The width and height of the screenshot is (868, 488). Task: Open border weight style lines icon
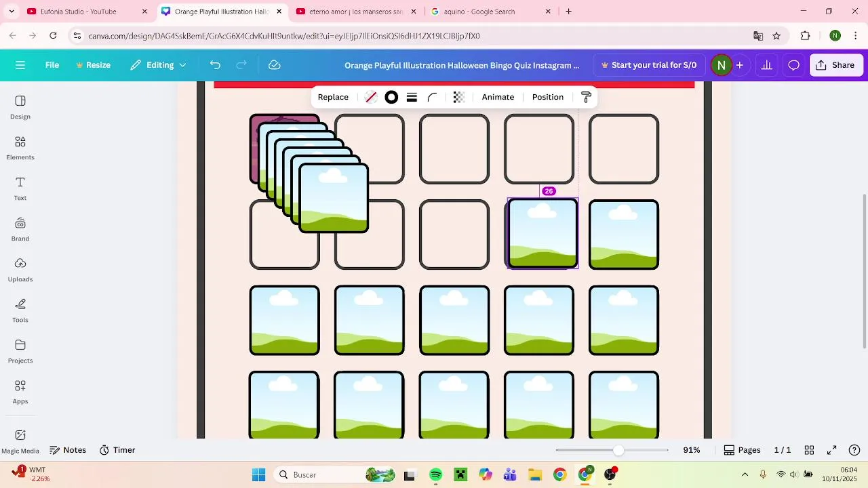pyautogui.click(x=412, y=97)
